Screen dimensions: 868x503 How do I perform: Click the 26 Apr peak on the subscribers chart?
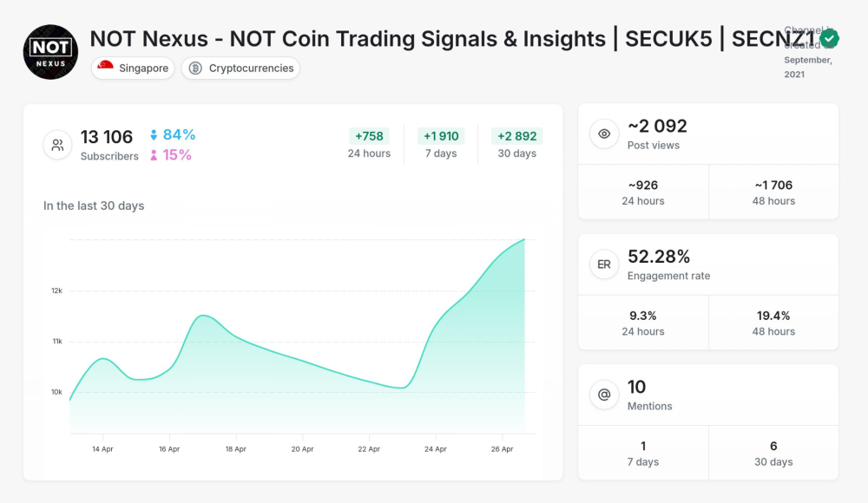pyautogui.click(x=523, y=241)
